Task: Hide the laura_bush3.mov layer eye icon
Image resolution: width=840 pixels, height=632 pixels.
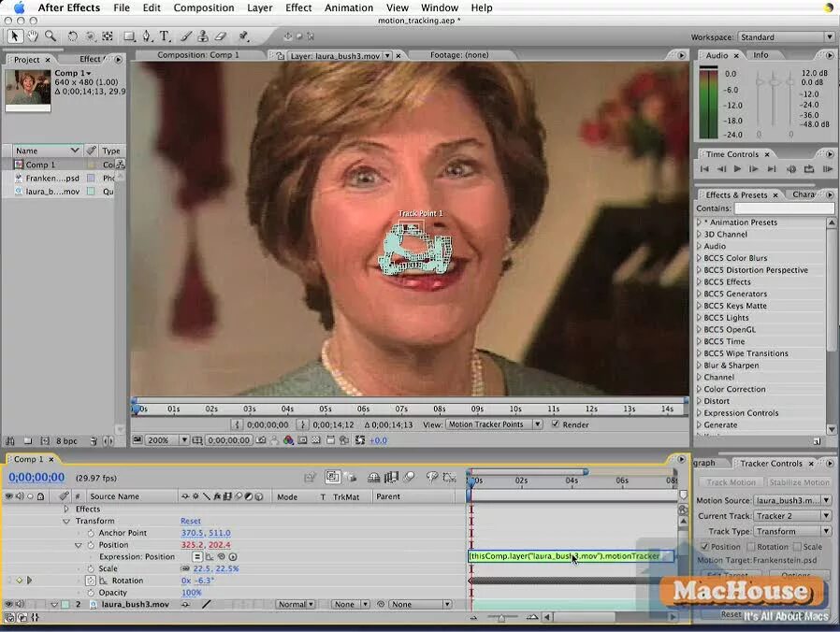Action: pyautogui.click(x=8, y=604)
